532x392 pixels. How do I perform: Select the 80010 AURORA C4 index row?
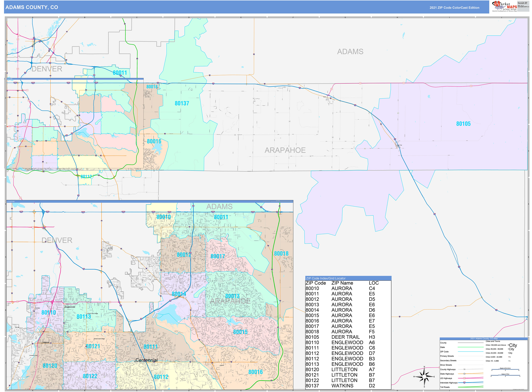point(348,289)
